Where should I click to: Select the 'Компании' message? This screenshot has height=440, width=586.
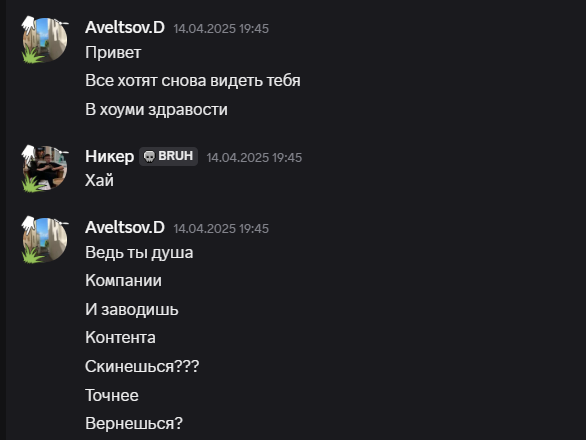123,280
